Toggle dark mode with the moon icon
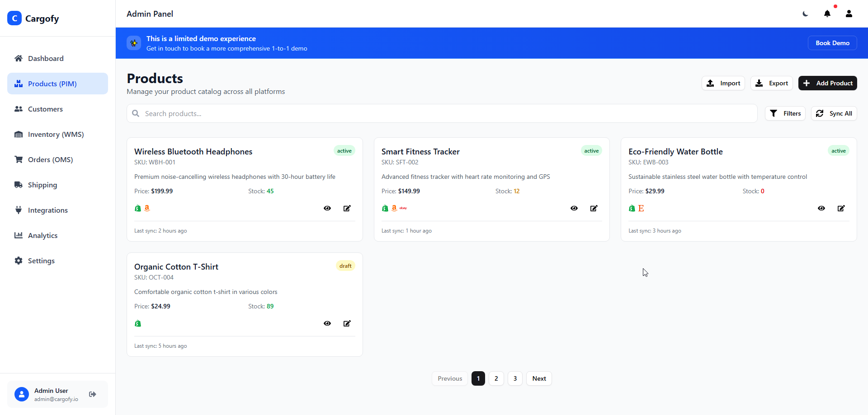Image resolution: width=868 pixels, height=415 pixels. (x=805, y=14)
